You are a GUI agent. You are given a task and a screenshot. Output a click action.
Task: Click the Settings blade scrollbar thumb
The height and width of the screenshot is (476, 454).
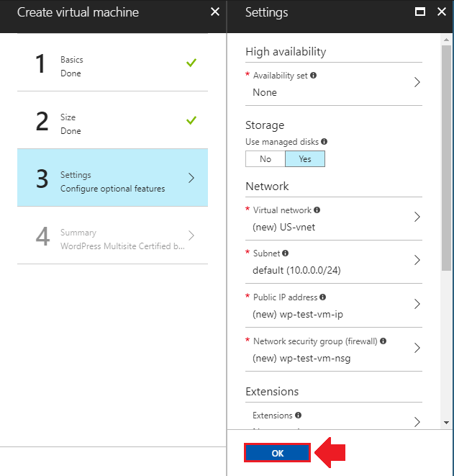pos(446,158)
